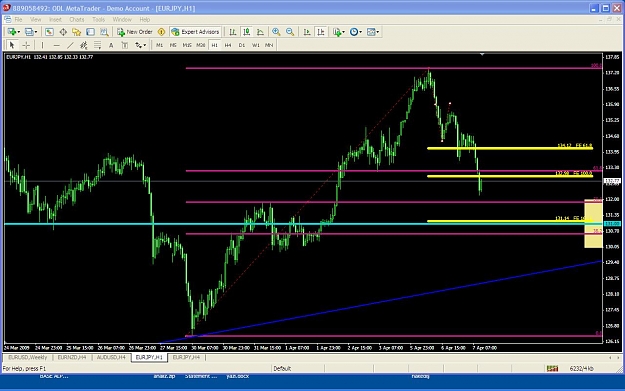Select the crosshair tool
Viewport: 625px width, 391px height.
pos(26,45)
